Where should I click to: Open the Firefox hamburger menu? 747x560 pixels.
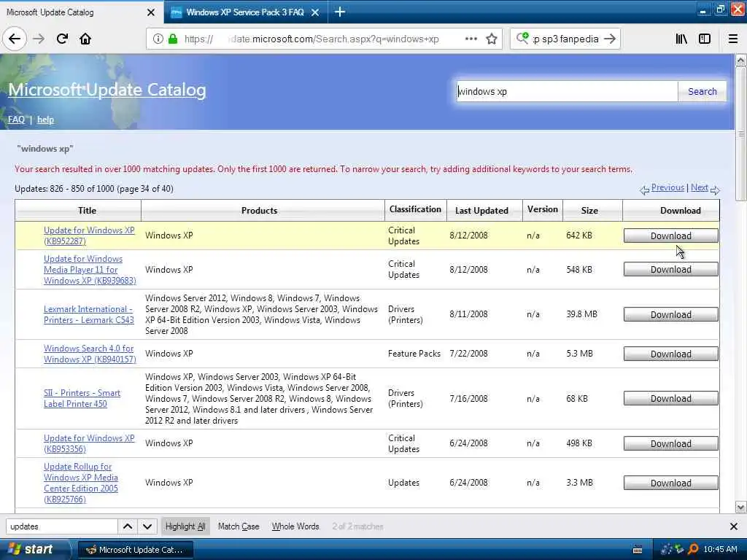coord(733,39)
